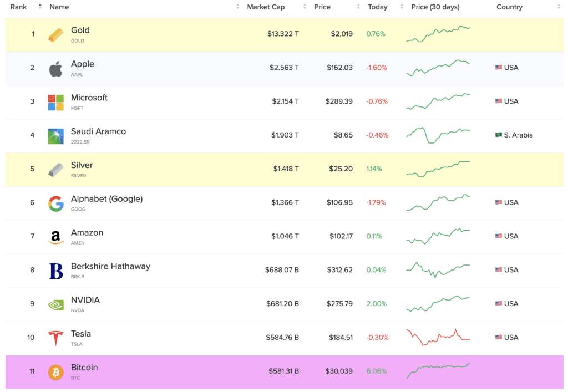The image size is (568, 392).
Task: Click the NVIDIA logo icon
Action: click(x=56, y=304)
